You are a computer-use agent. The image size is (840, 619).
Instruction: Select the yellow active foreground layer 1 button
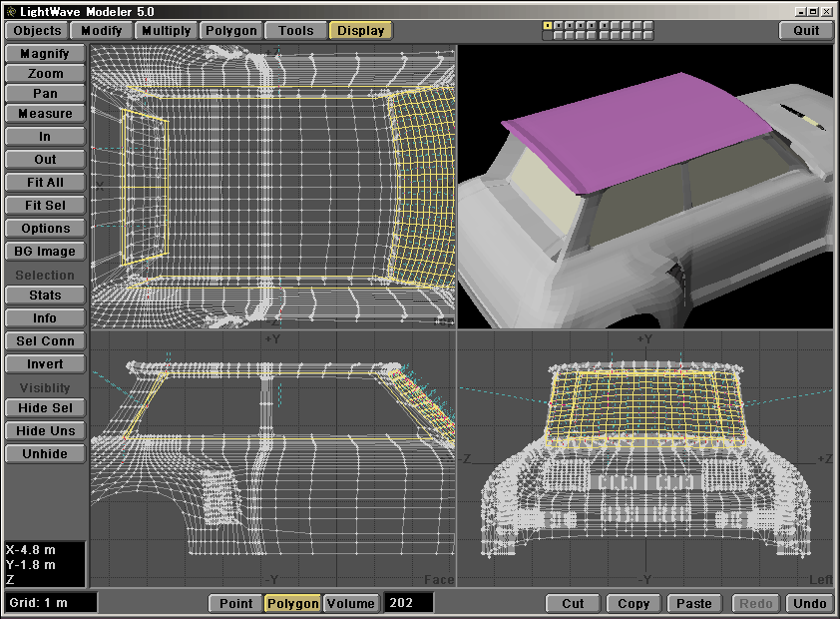pyautogui.click(x=548, y=25)
